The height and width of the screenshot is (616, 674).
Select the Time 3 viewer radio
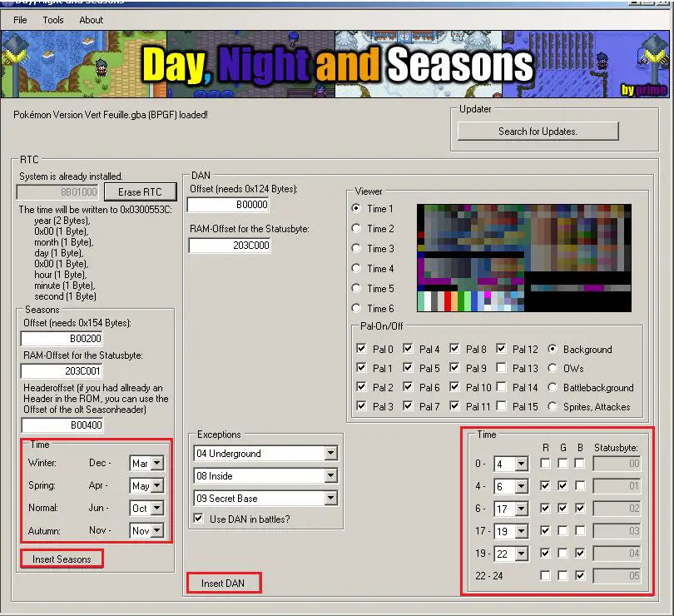pos(356,248)
